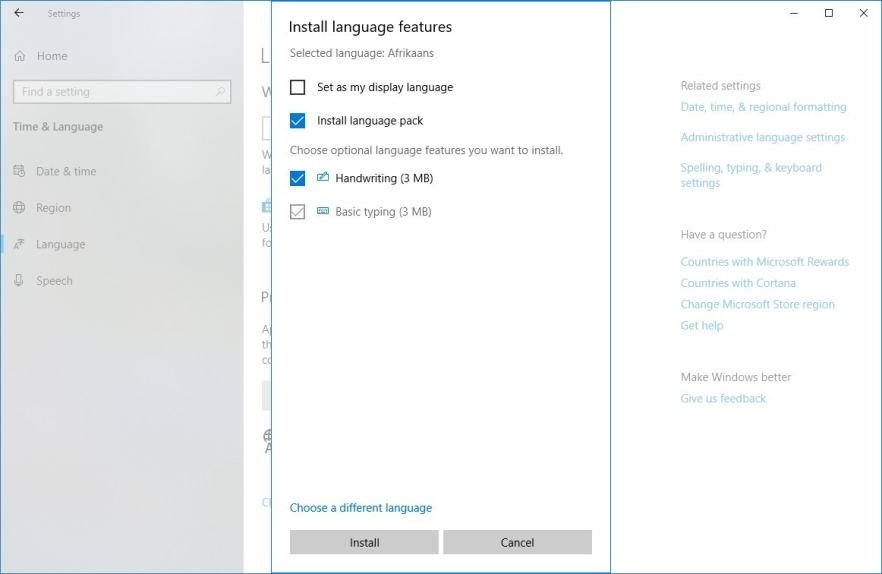Click Choose a different language link
Image resolution: width=882 pixels, height=574 pixels.
361,508
